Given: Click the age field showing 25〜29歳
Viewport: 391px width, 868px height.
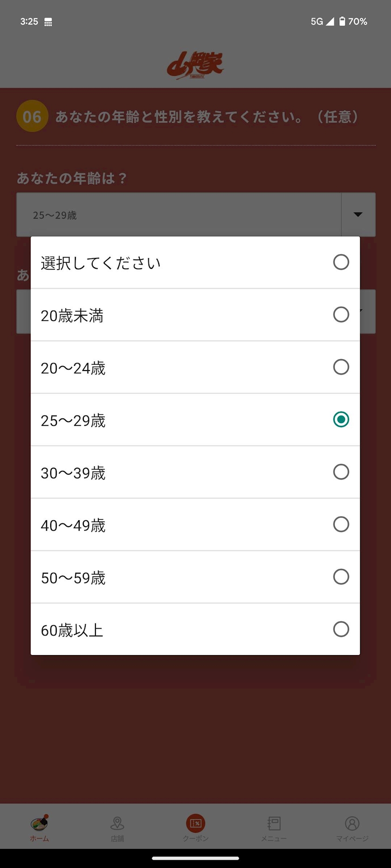Looking at the screenshot, I should pyautogui.click(x=179, y=215).
